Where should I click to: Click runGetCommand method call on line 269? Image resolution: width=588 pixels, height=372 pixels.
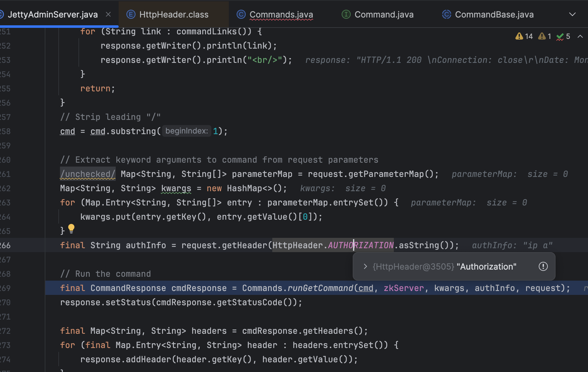(x=320, y=288)
